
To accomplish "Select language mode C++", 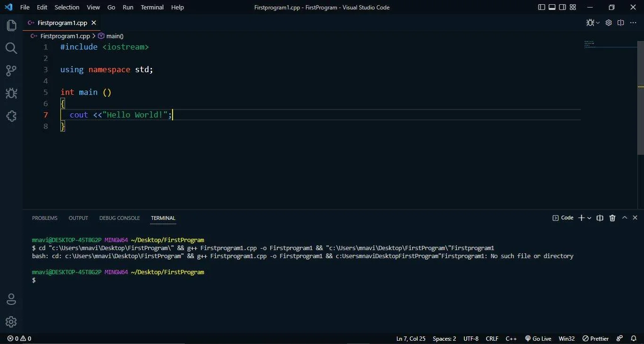I will tap(511, 338).
